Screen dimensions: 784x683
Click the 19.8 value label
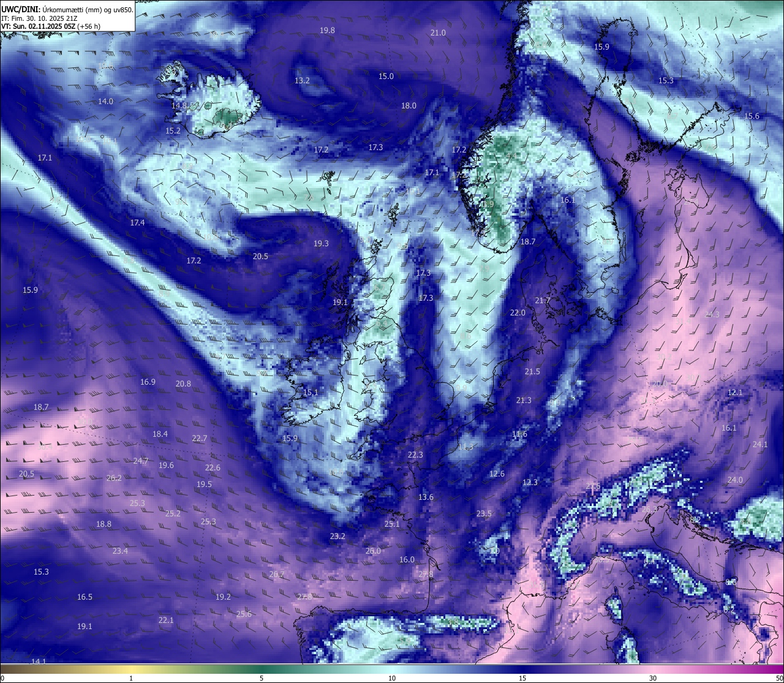328,31
